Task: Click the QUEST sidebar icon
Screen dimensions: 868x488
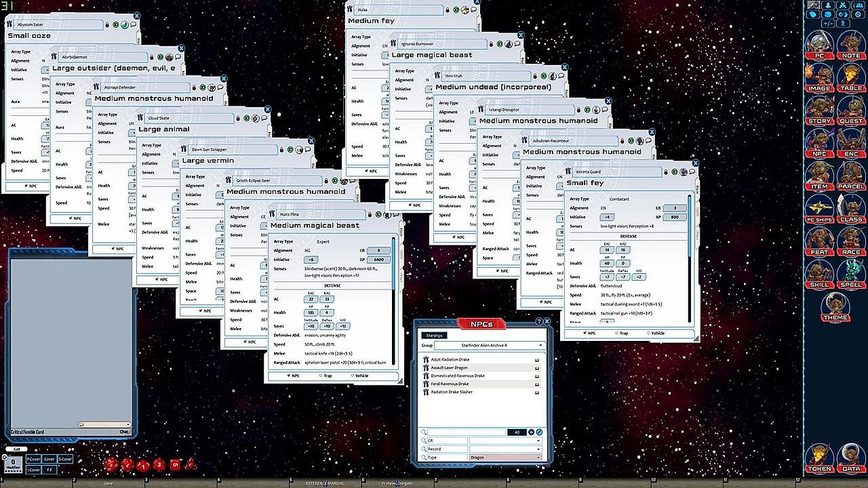Action: 850,110
